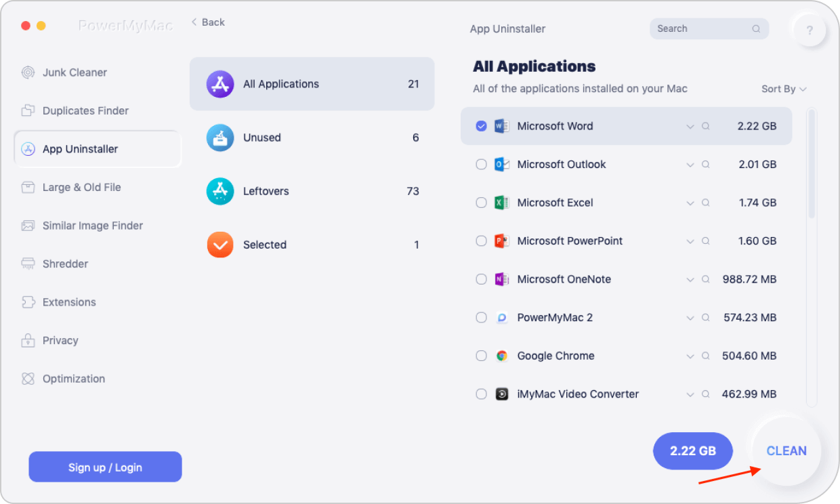Click the Unused category blue icon
Viewport: 840px width, 504px height.
click(220, 138)
